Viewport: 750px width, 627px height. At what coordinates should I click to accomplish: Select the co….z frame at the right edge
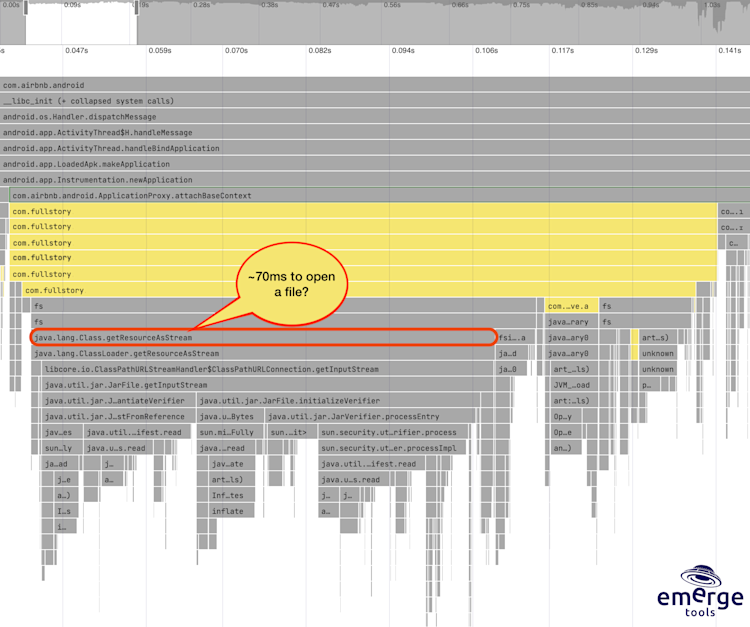pyautogui.click(x=733, y=227)
